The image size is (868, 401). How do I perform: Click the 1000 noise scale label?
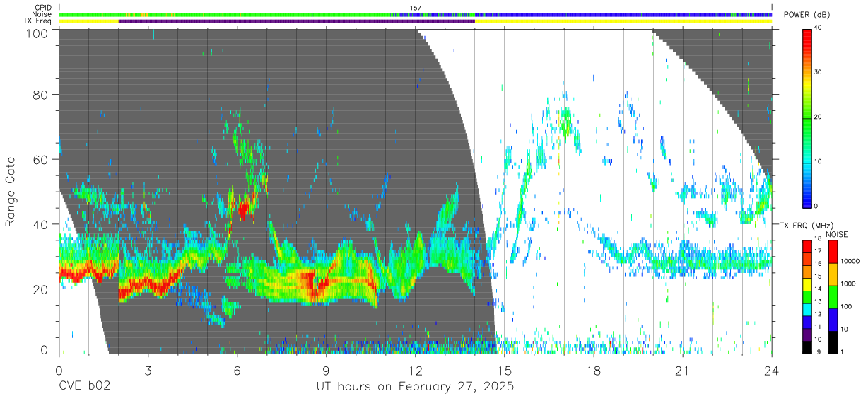pyautogui.click(x=850, y=284)
